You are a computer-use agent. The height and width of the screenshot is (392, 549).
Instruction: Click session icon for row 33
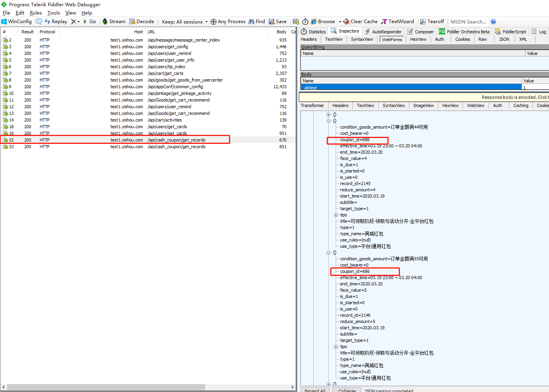[5, 147]
